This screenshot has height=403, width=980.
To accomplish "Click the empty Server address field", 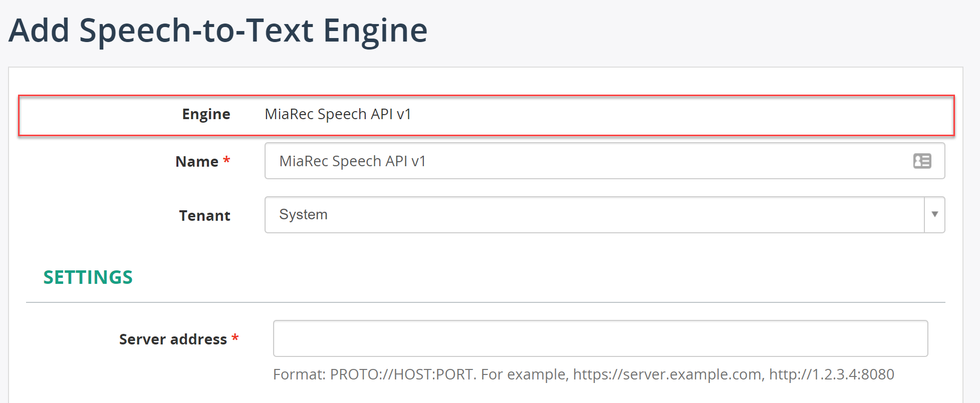I will (x=600, y=338).
